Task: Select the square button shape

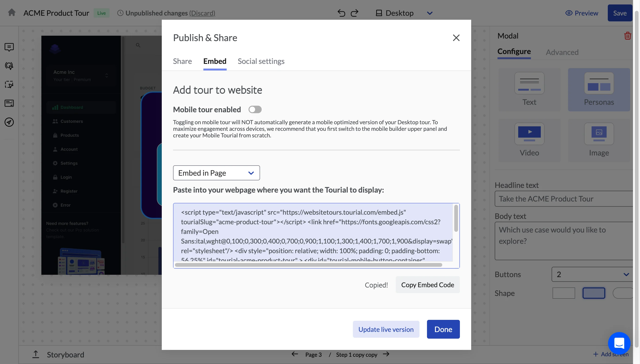Action: click(x=563, y=293)
